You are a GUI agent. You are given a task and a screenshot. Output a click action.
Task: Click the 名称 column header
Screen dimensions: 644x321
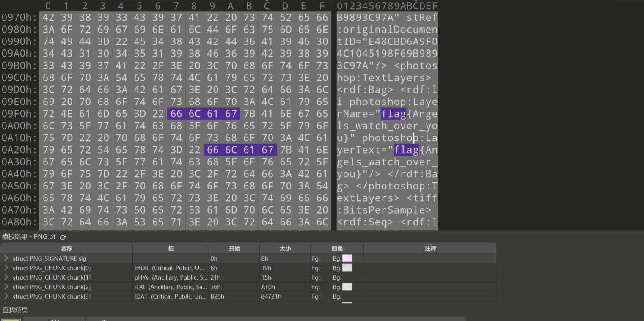tap(66, 248)
